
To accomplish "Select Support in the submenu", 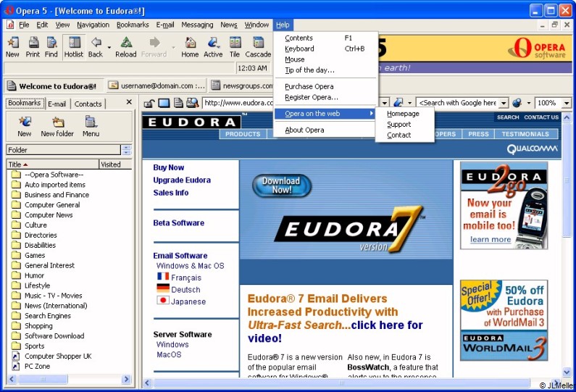I will (x=405, y=125).
